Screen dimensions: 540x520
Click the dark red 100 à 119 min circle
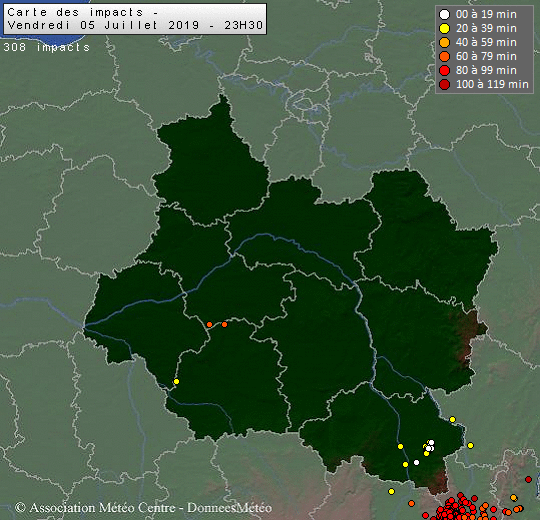tap(445, 84)
